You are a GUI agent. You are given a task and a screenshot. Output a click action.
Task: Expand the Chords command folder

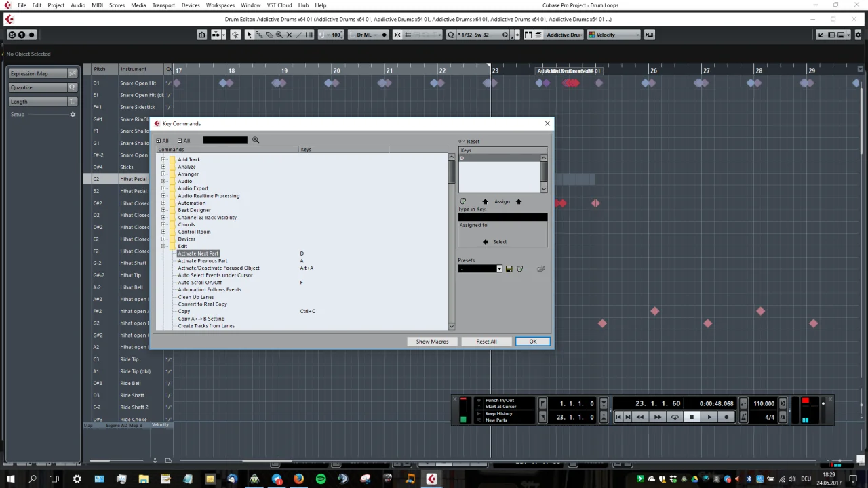pos(163,224)
